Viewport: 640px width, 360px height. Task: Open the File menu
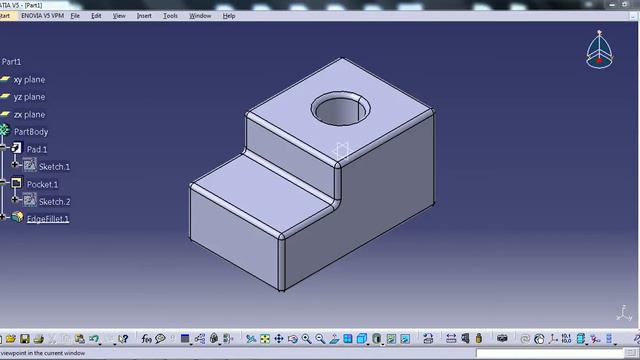point(75,16)
